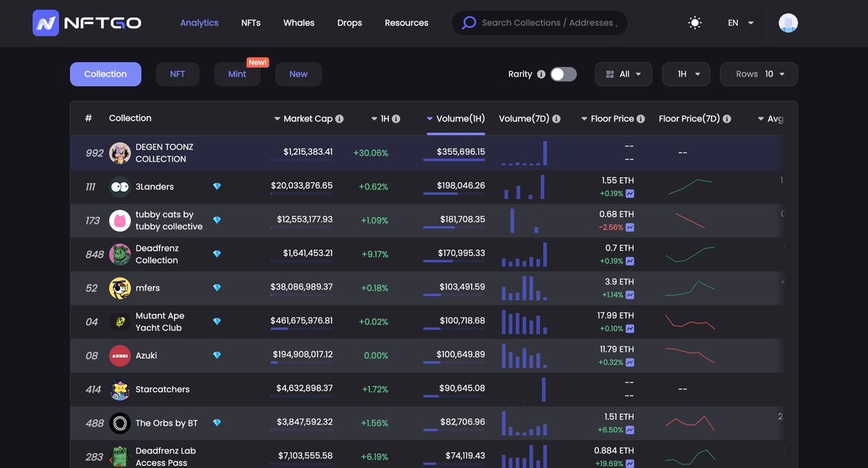The width and height of the screenshot is (868, 468).
Task: Click the mfers diamond badge icon
Action: 217,288
